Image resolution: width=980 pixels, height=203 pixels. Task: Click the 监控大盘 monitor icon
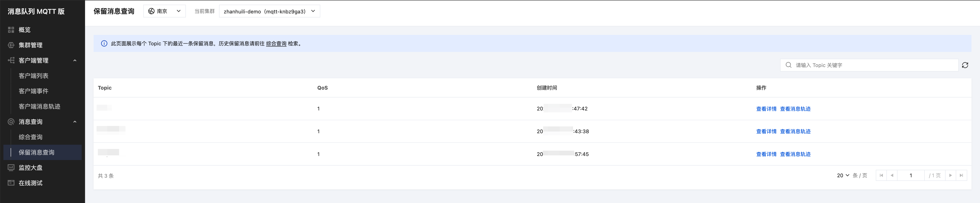pos(11,168)
